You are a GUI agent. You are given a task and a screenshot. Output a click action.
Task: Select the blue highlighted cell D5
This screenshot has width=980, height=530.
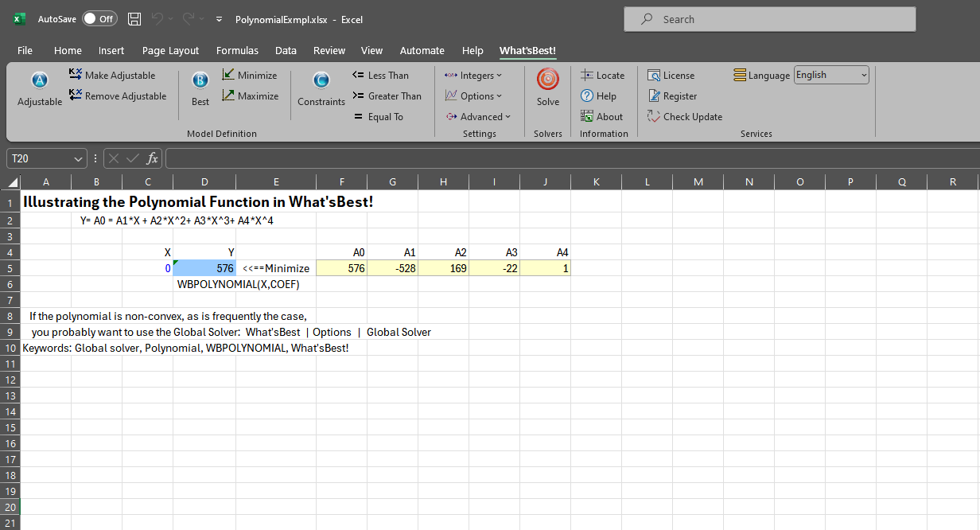pos(204,268)
